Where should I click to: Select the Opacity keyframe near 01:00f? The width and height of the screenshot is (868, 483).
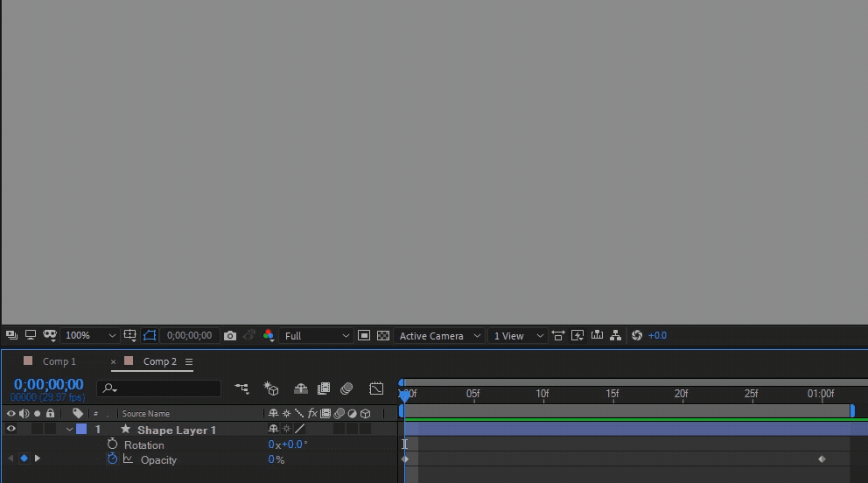point(822,459)
